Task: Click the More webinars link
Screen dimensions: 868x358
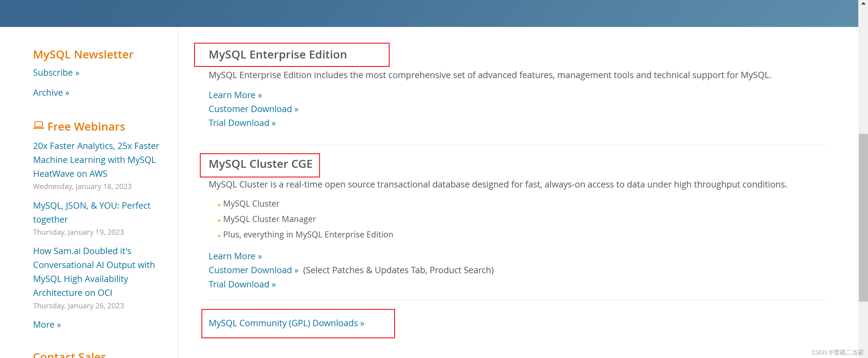Action: pos(47,324)
